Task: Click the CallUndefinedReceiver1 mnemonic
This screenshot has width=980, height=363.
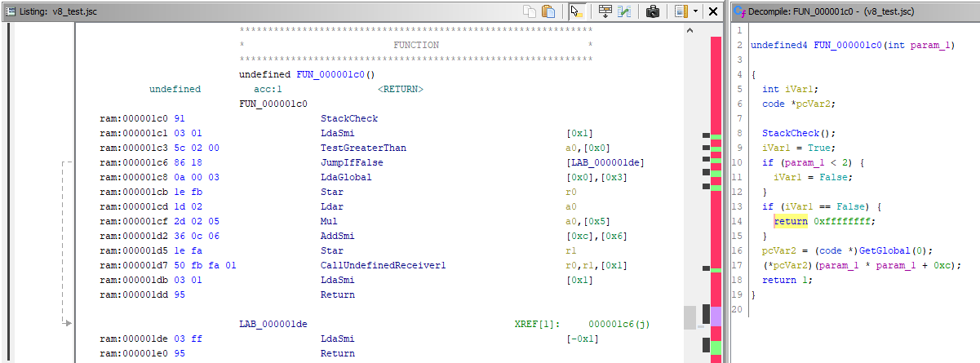Action: [x=383, y=265]
